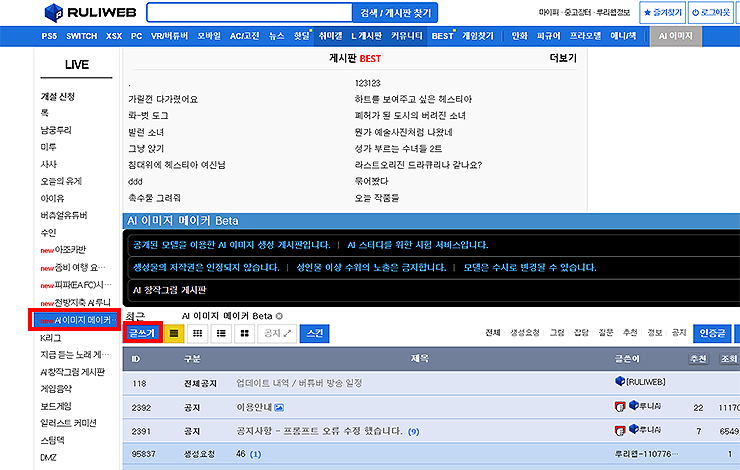Switch to the small grid view icon
This screenshot has width=740, height=470.
point(197,334)
